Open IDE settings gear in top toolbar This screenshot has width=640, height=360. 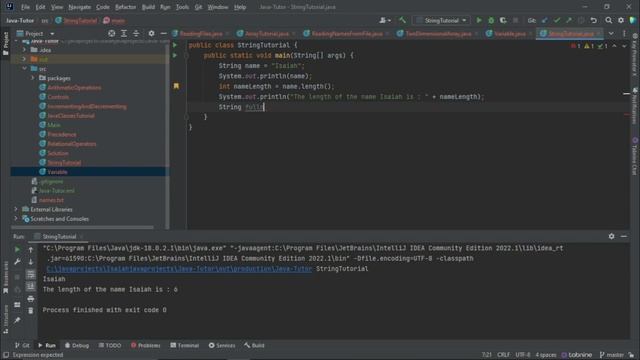[x=621, y=20]
